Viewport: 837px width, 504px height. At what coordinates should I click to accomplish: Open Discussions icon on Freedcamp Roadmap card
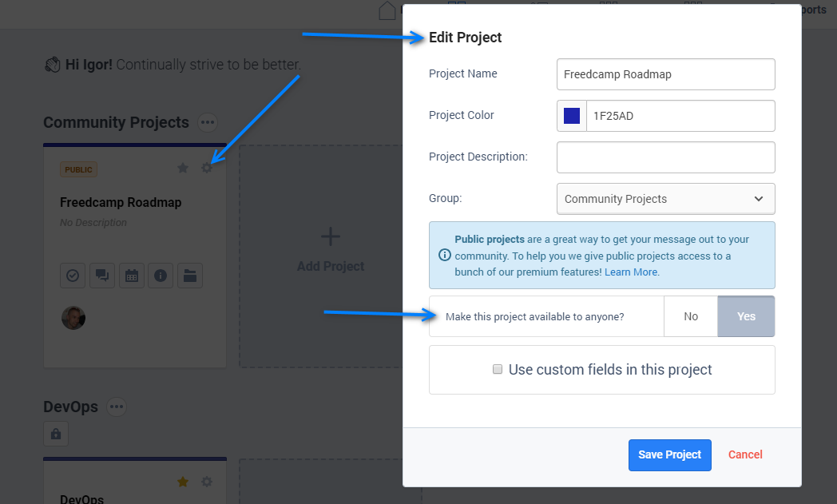coord(102,276)
